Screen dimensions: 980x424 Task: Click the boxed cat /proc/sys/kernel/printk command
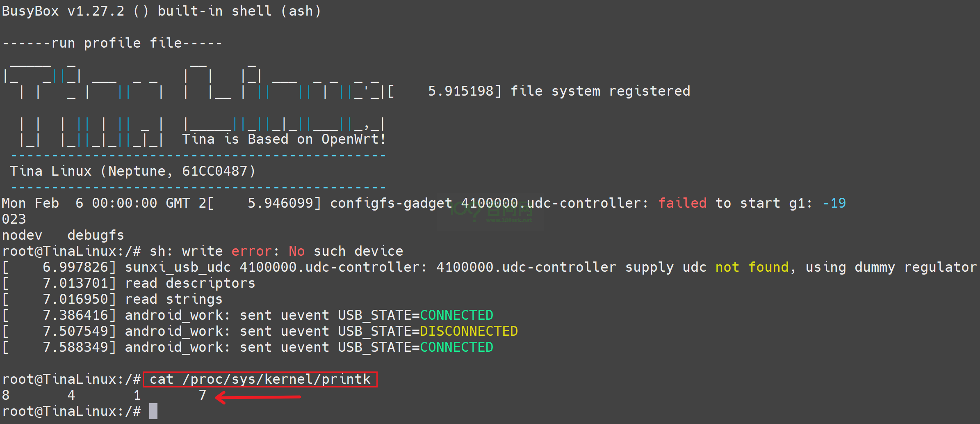[x=260, y=379]
